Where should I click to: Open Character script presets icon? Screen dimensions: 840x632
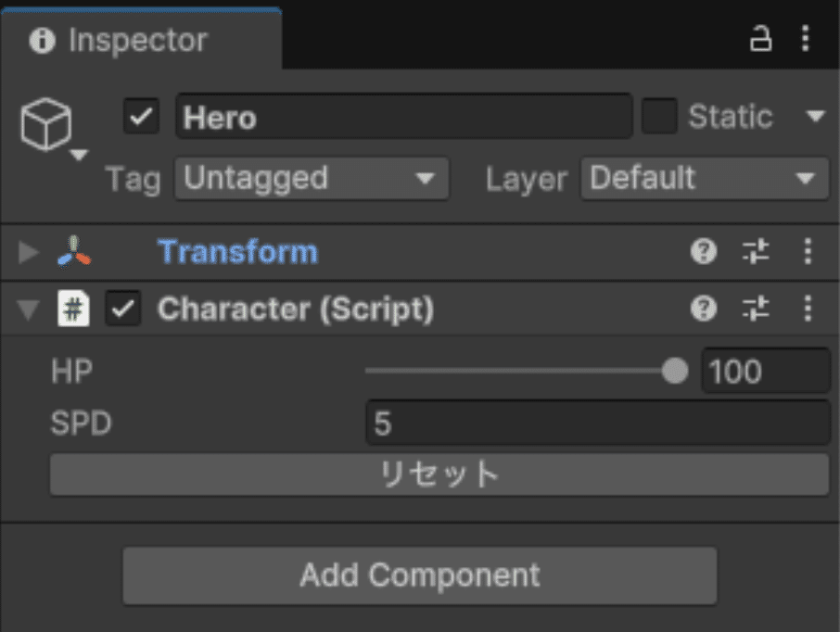(x=756, y=310)
